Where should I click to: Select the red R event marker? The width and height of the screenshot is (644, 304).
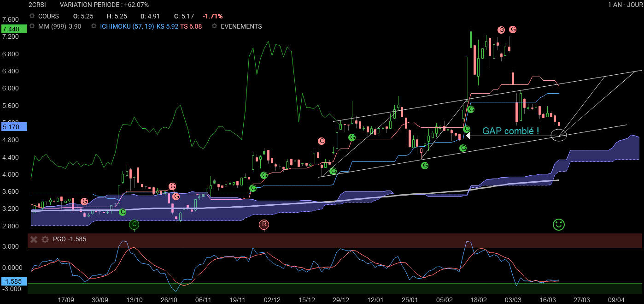point(264,225)
